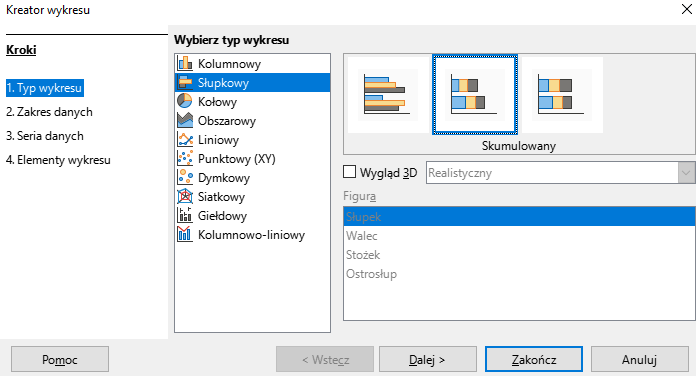Viewport: 696px width, 376px height.
Task: Click the Dalej > button
Action: (427, 359)
